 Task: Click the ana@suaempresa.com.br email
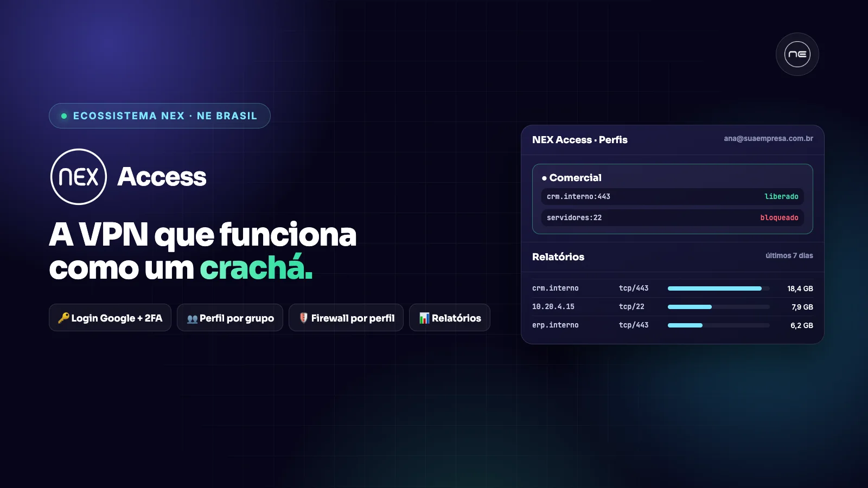(x=768, y=139)
